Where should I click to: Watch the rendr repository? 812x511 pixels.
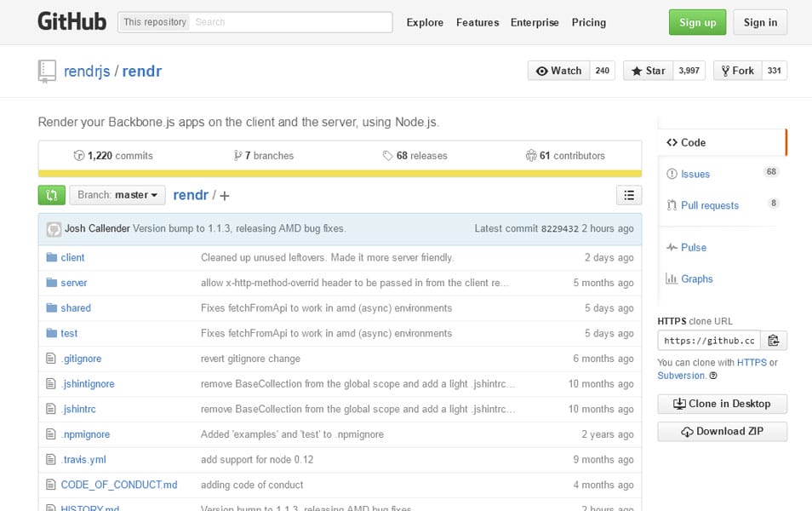(558, 71)
